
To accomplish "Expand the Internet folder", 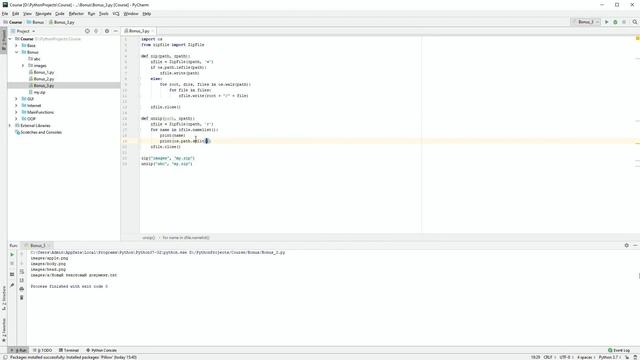I will coord(17,105).
